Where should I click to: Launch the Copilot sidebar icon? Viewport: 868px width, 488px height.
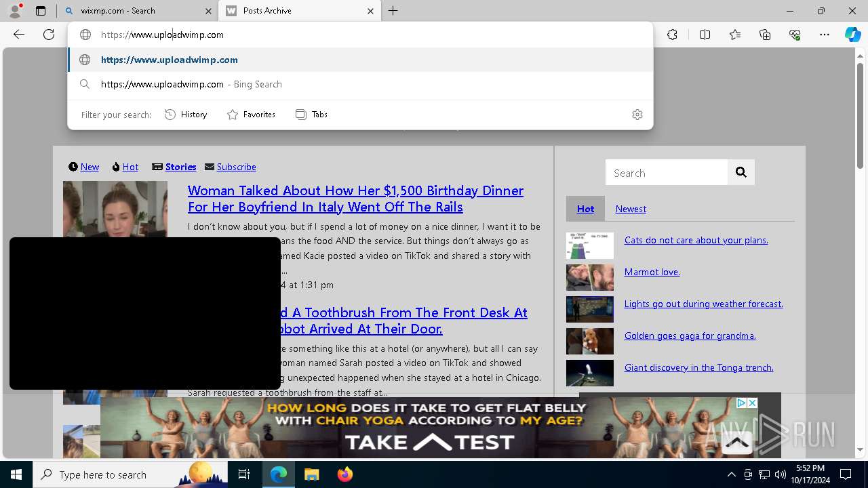[x=852, y=35]
